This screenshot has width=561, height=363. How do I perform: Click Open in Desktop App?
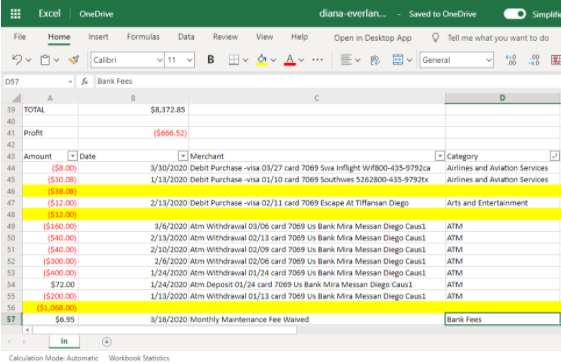pyautogui.click(x=372, y=38)
